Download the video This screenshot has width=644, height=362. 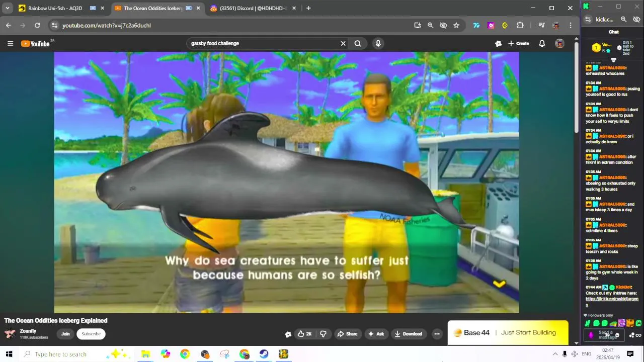(x=408, y=334)
